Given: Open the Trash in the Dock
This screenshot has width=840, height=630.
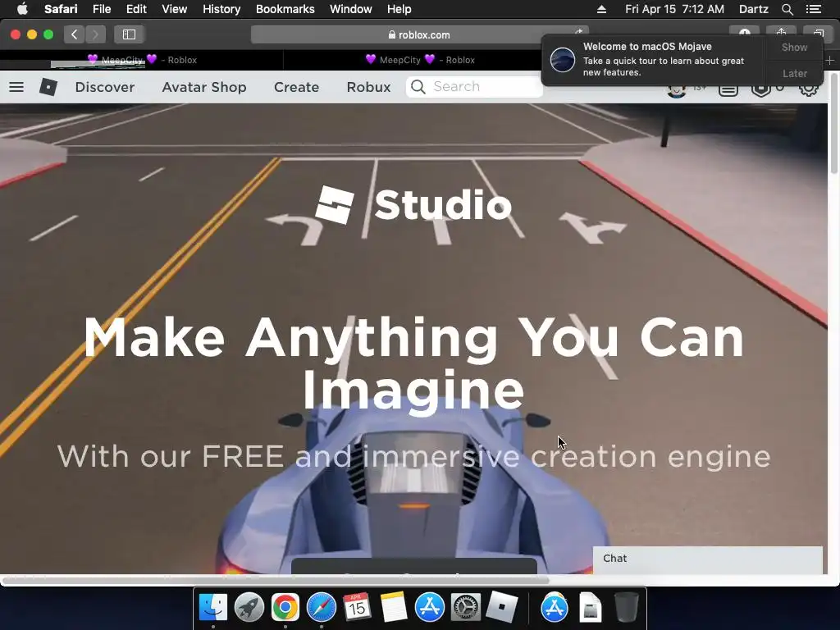Looking at the screenshot, I should point(626,607).
